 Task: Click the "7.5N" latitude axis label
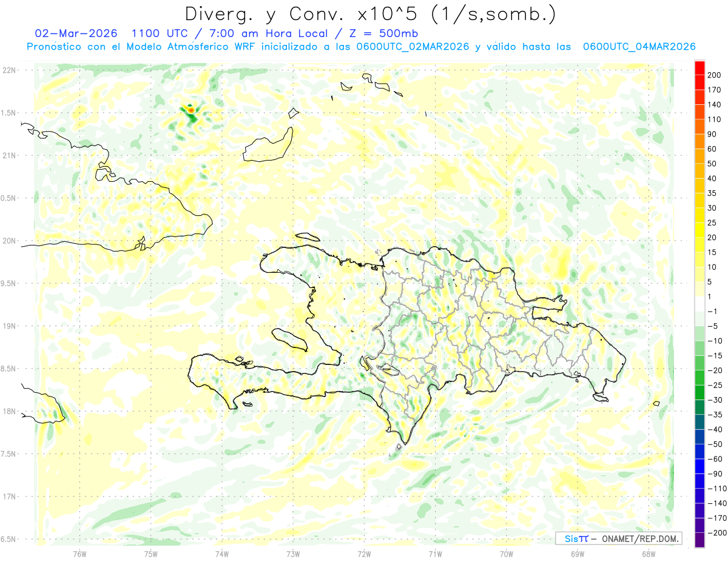point(8,453)
